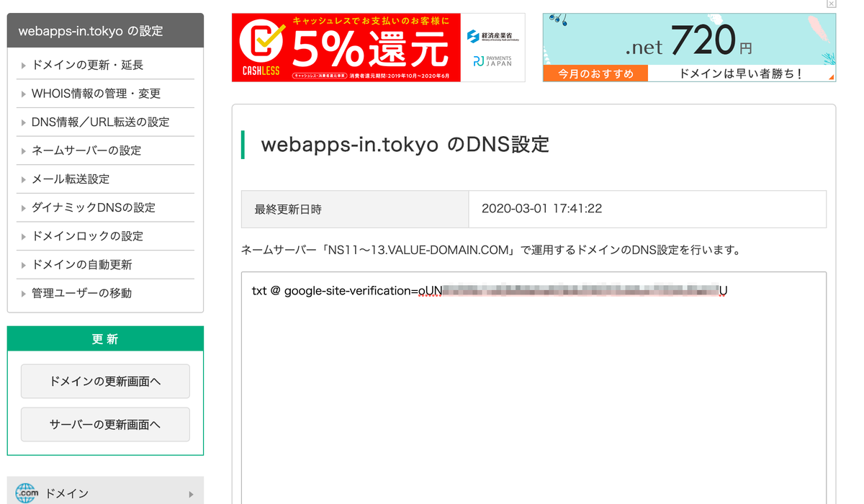Click the 最終更新日時 label cell
The height and width of the screenshot is (504, 864).
355,210
